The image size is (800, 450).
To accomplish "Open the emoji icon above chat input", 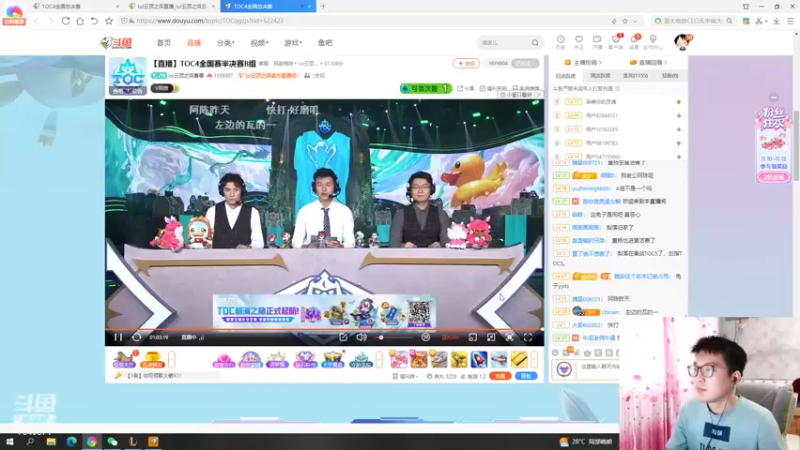I will coord(555,353).
